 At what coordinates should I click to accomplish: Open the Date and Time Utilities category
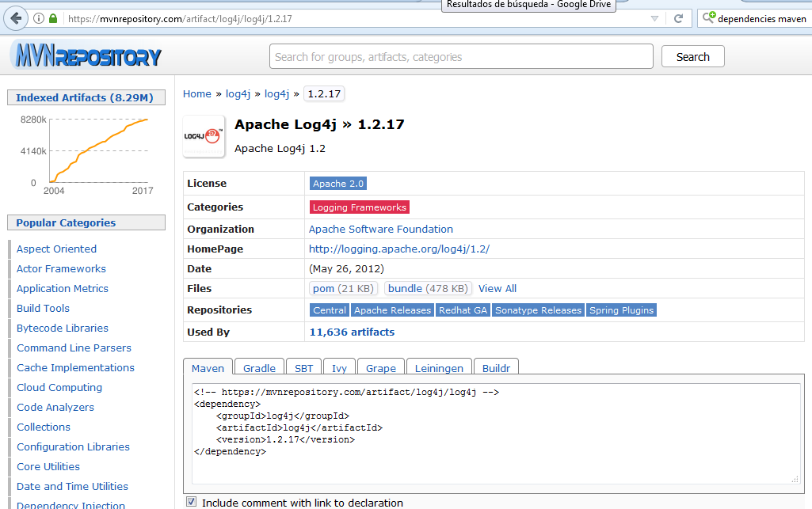(72, 486)
